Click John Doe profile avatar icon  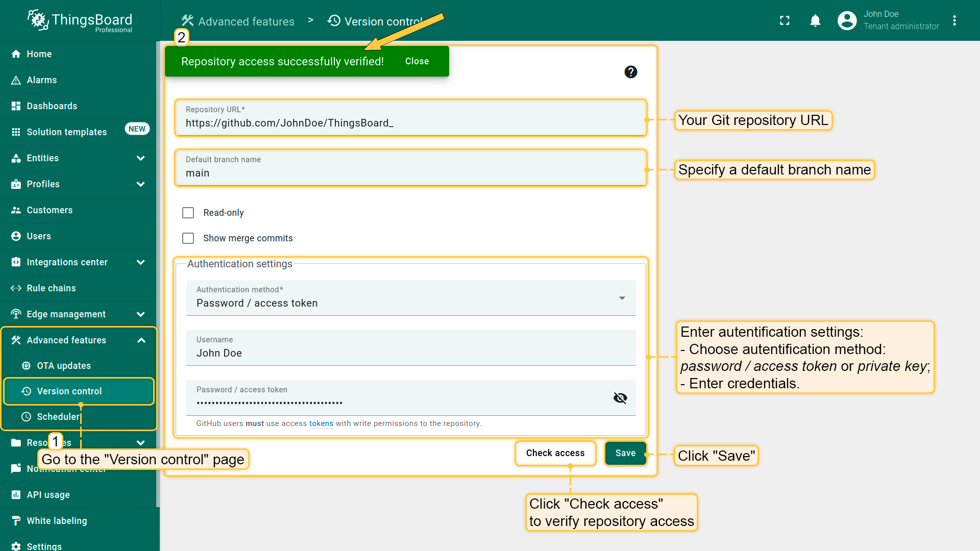coord(847,20)
